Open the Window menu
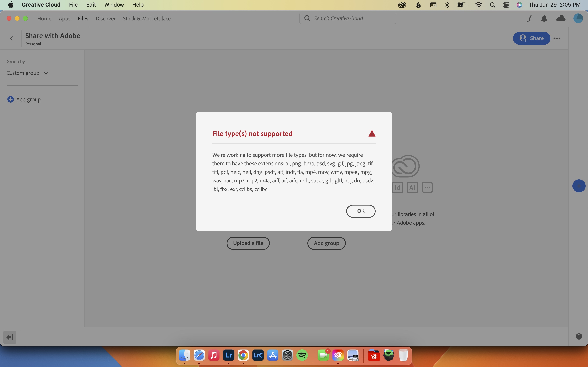This screenshot has height=367, width=588. click(x=114, y=5)
